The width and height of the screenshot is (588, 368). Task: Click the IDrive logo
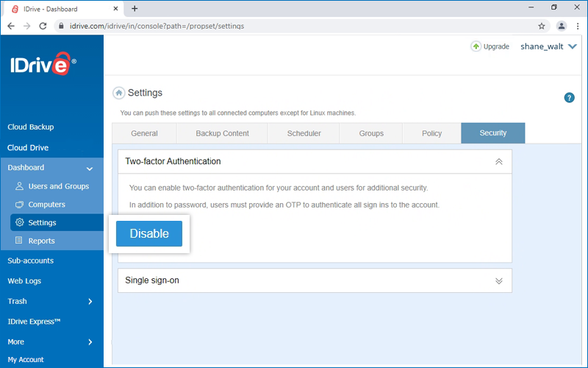[x=43, y=63]
